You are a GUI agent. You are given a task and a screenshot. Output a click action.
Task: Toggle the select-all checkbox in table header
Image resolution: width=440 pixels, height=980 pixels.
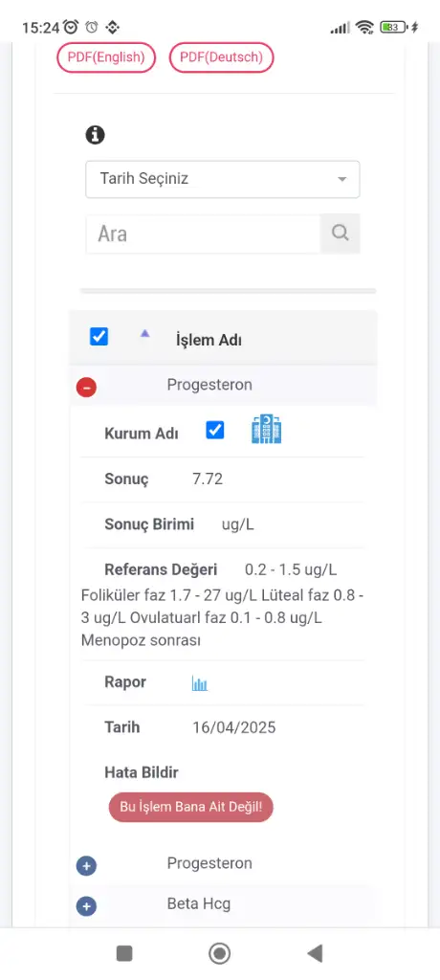[x=99, y=336]
